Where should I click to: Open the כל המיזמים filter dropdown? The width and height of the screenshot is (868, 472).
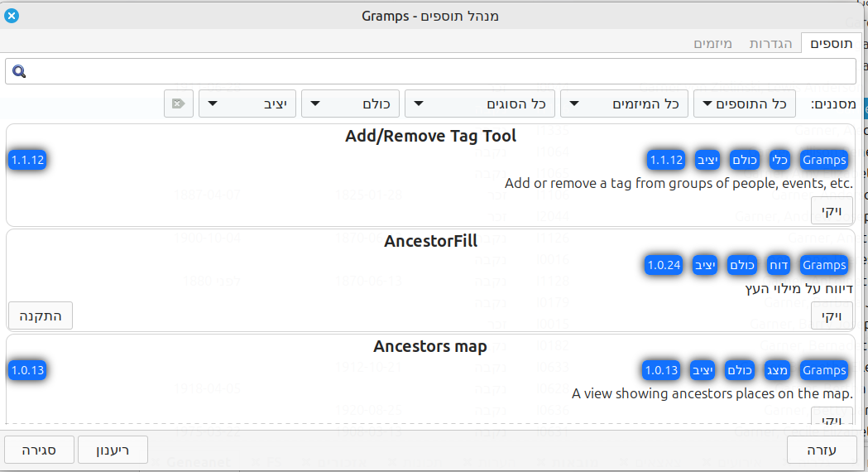624,104
